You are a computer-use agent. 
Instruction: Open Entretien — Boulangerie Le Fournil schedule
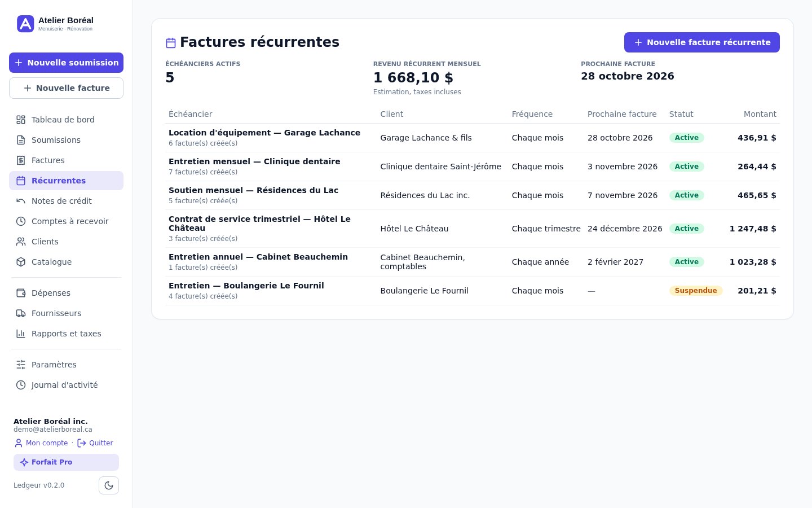click(246, 286)
